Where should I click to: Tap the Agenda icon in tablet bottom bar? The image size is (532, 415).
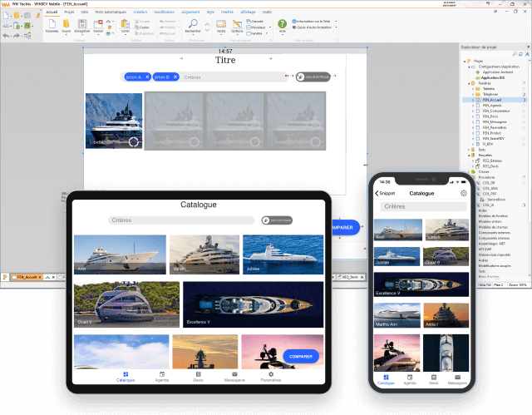tap(162, 377)
